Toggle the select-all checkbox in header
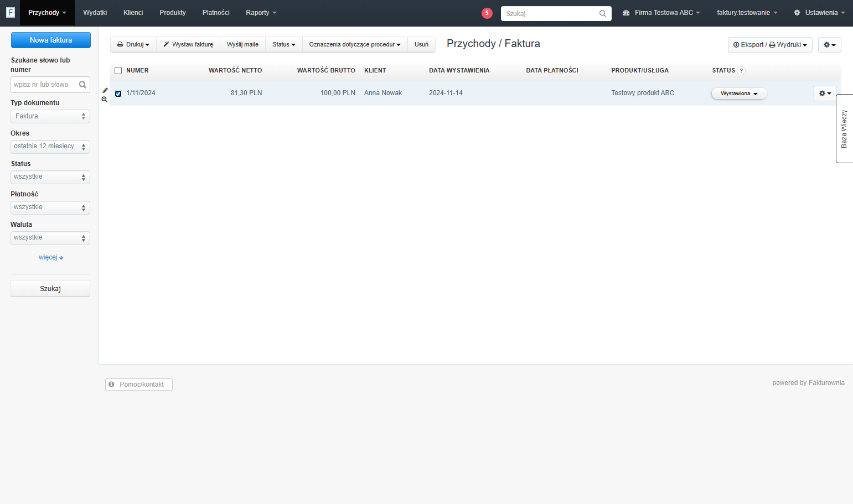Image resolution: width=853 pixels, height=504 pixels. click(118, 71)
